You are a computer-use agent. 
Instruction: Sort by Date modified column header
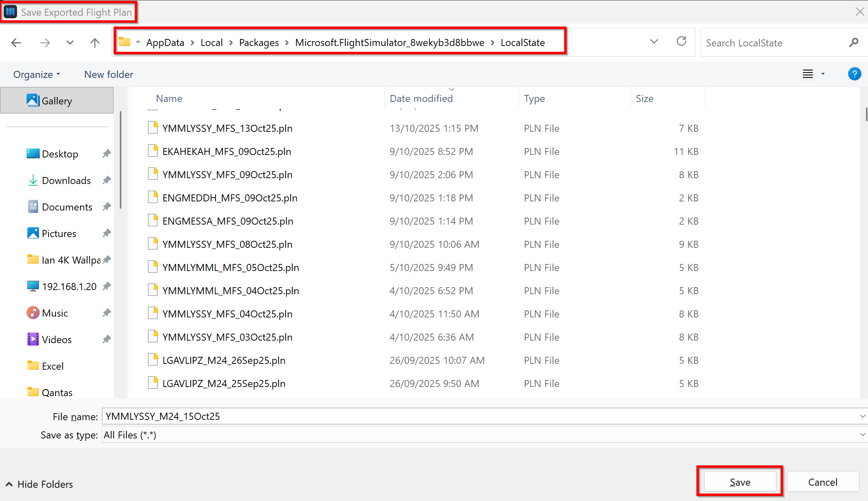click(x=421, y=99)
